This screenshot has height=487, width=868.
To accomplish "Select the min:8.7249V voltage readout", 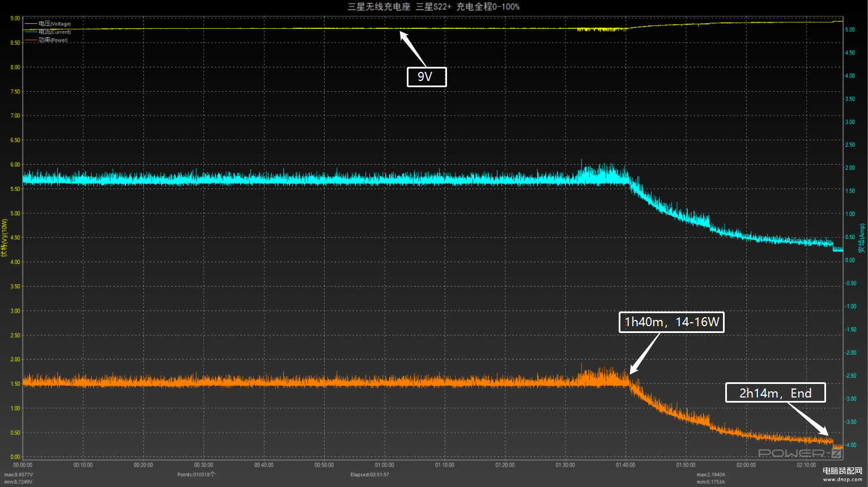I will point(18,482).
